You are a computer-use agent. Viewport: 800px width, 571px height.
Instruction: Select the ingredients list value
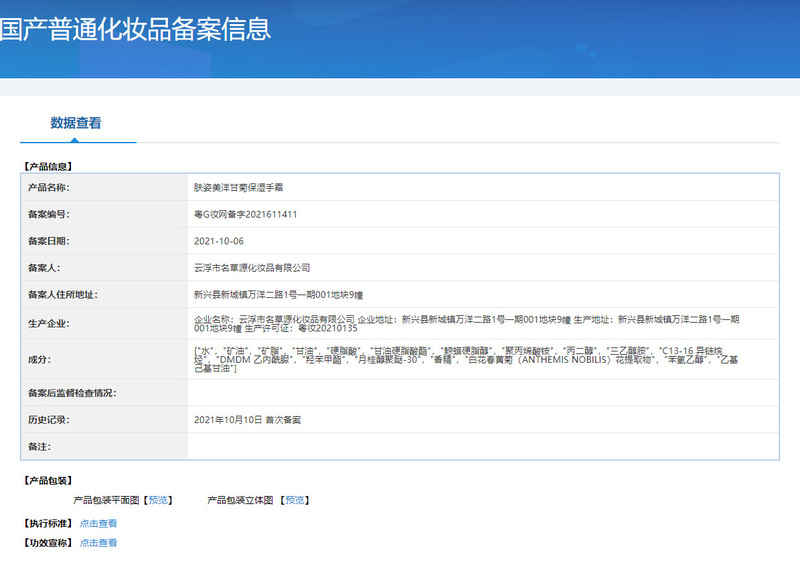[x=466, y=359]
